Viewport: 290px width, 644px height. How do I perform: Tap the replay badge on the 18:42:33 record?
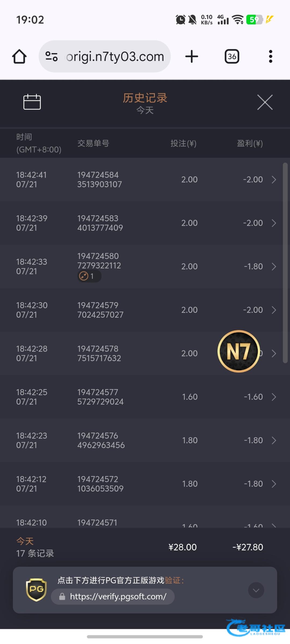(89, 276)
